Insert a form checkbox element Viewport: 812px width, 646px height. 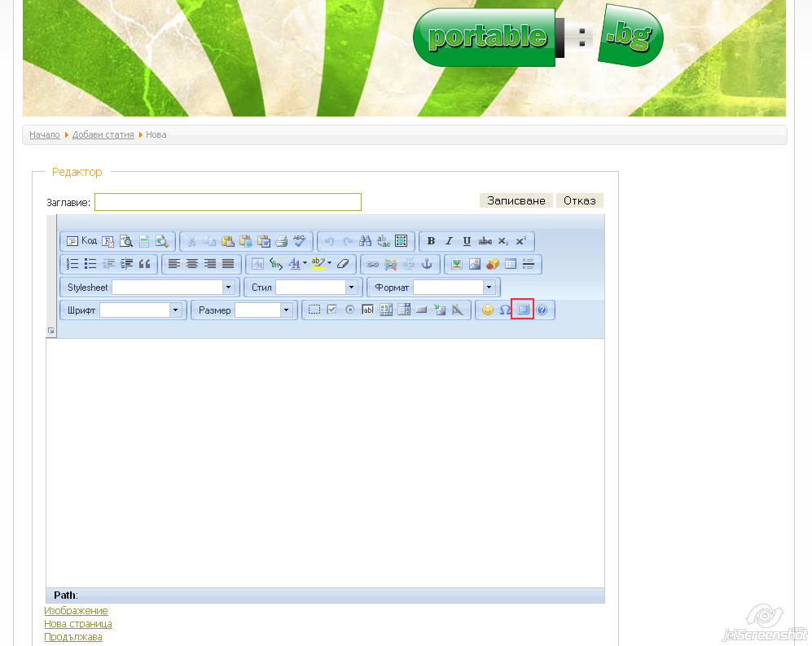[332, 310]
